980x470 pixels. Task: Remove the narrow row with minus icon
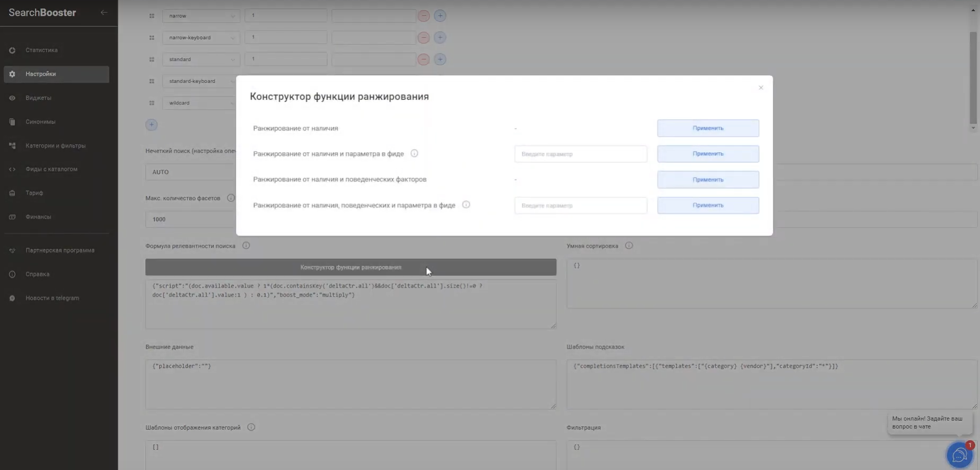423,16
